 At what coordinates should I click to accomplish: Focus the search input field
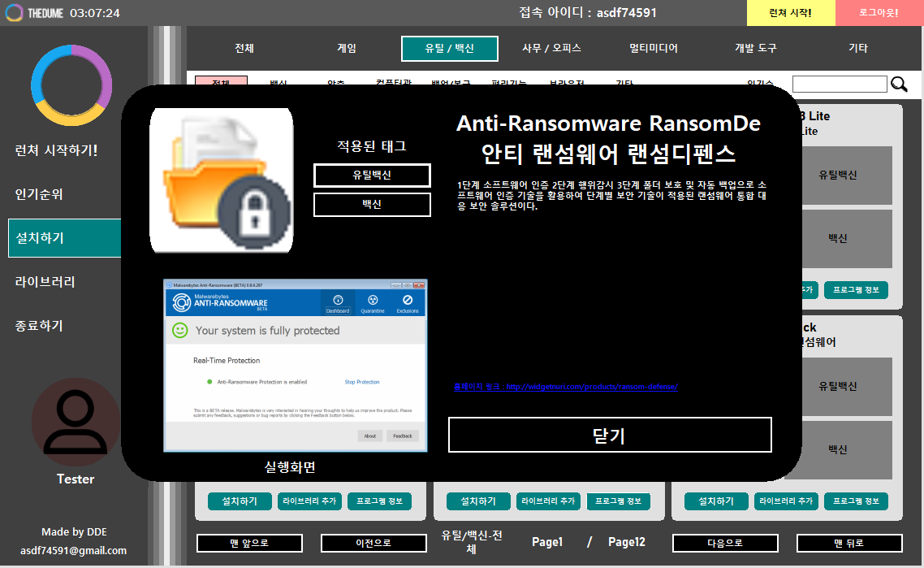click(840, 85)
